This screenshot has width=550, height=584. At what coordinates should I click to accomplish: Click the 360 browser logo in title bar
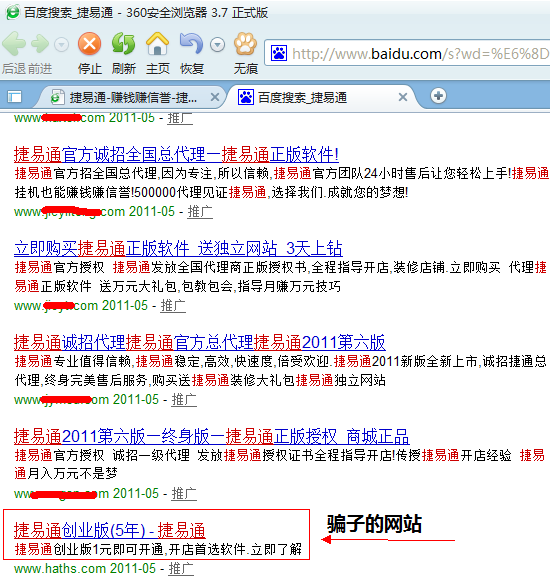12,12
